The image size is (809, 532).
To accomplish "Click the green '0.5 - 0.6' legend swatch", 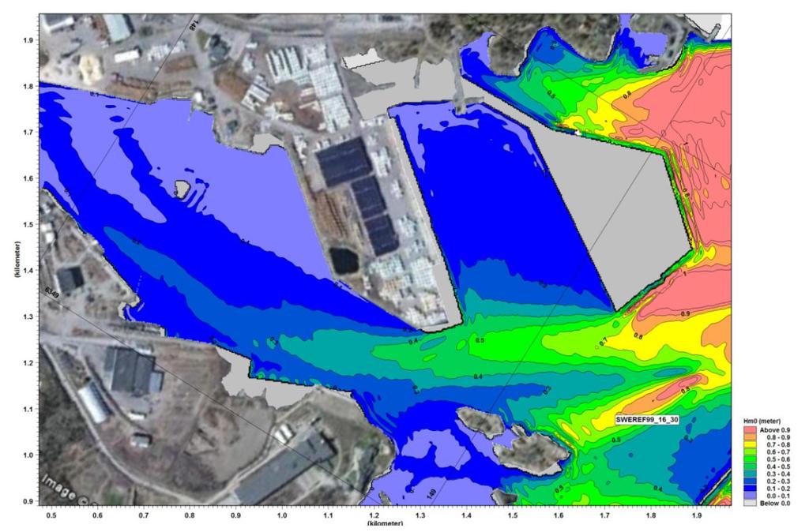I will click(x=749, y=459).
